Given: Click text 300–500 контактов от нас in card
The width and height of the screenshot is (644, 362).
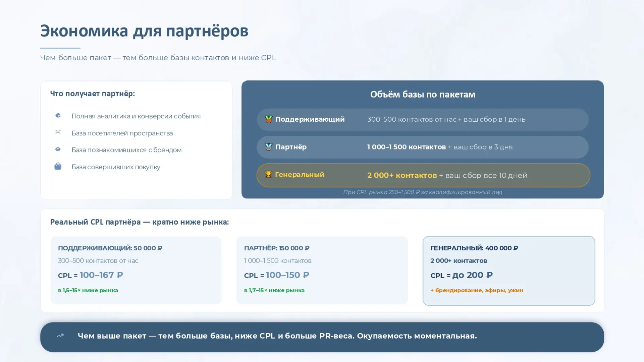Looking at the screenshot, I should click(98, 261).
